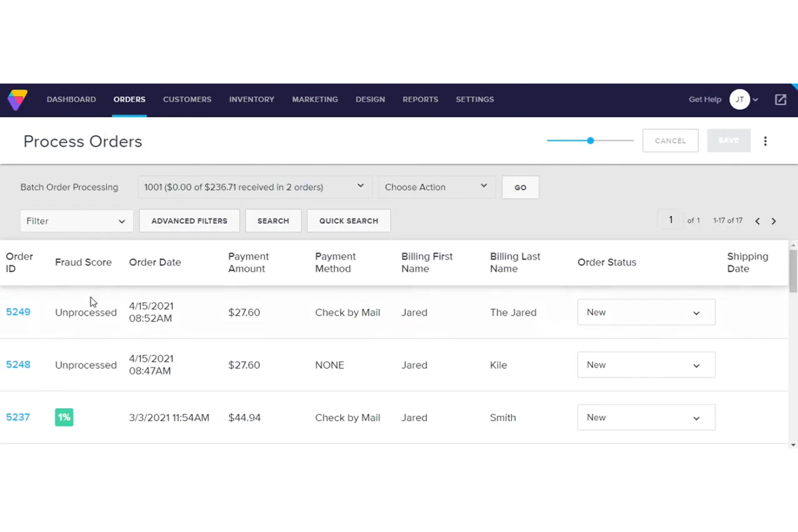Open the Batch Order Processing dropdown
This screenshot has width=798, height=532.
pyautogui.click(x=253, y=187)
